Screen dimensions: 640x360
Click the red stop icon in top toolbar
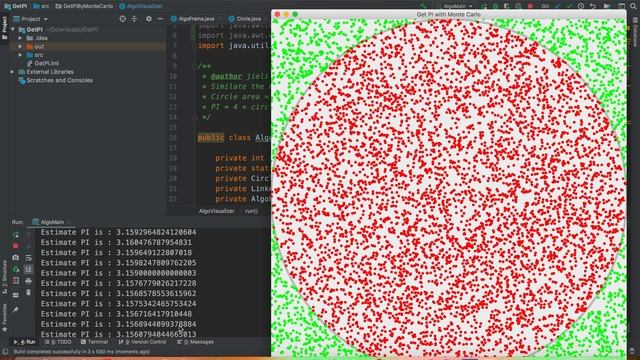coord(530,6)
